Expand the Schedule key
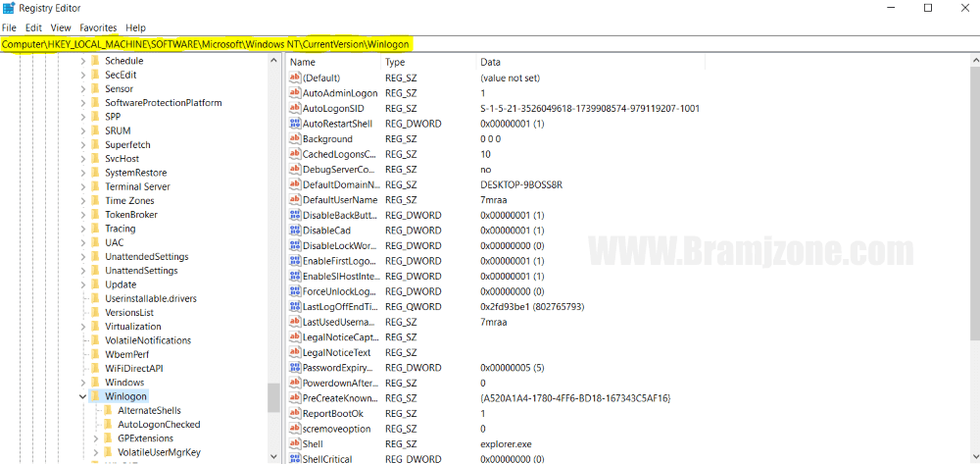 82,61
